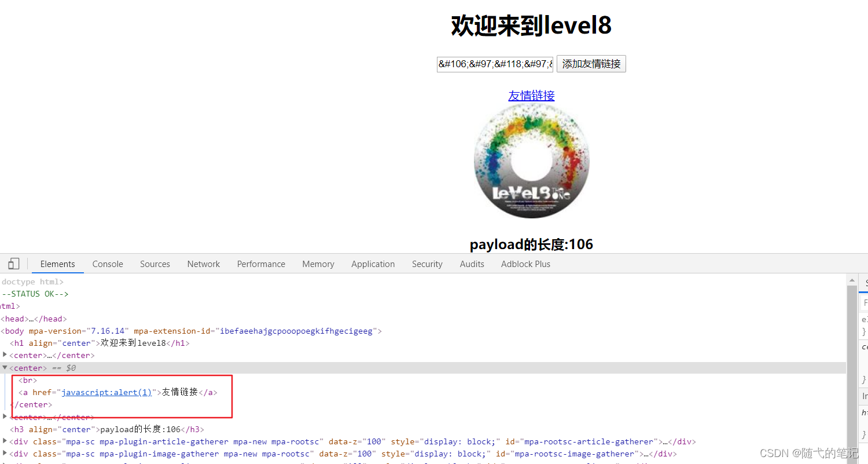This screenshot has height=464, width=868.
Task: Open the Network tab
Action: pyautogui.click(x=203, y=264)
